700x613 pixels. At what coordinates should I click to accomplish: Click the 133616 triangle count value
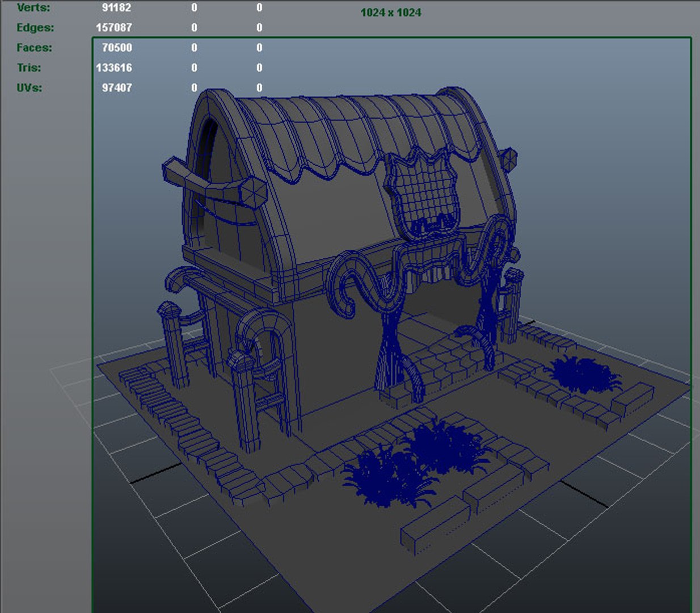pos(114,68)
